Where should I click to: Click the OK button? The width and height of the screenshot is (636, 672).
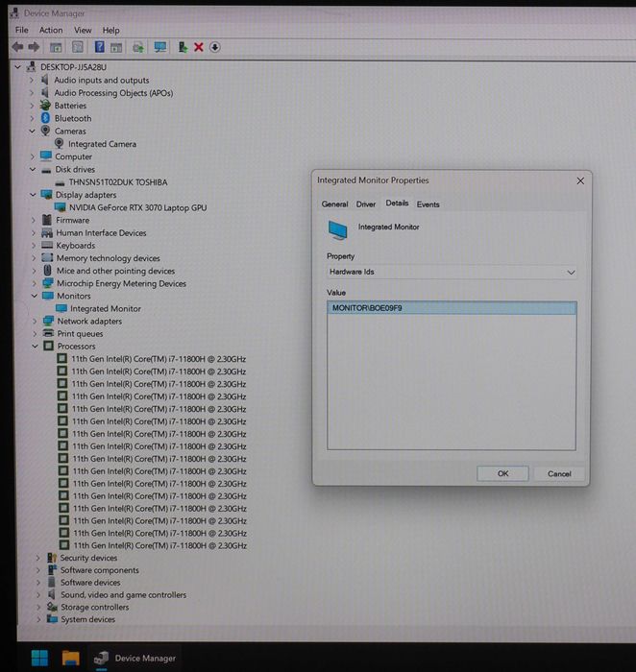click(x=502, y=473)
